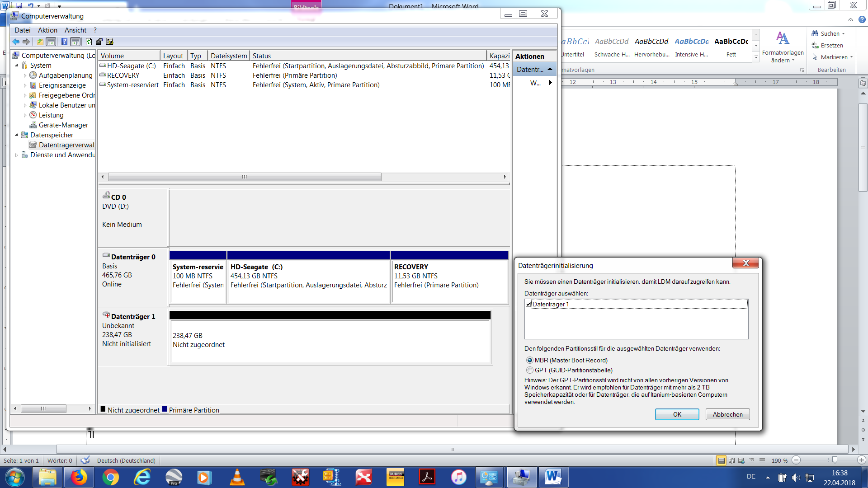The height and width of the screenshot is (488, 868).
Task: Click the blue Help question mark icon
Action: click(x=64, y=42)
